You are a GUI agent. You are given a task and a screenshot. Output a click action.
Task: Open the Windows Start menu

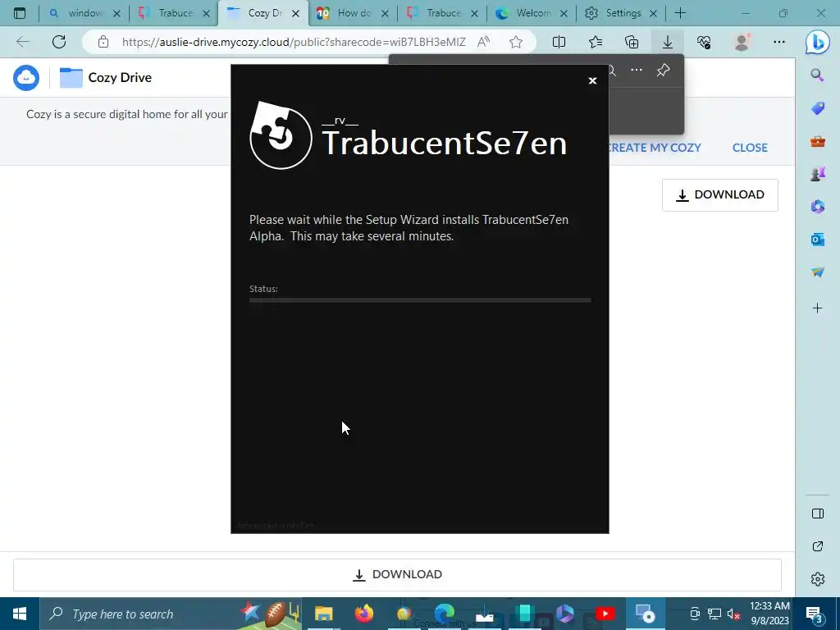tap(20, 614)
